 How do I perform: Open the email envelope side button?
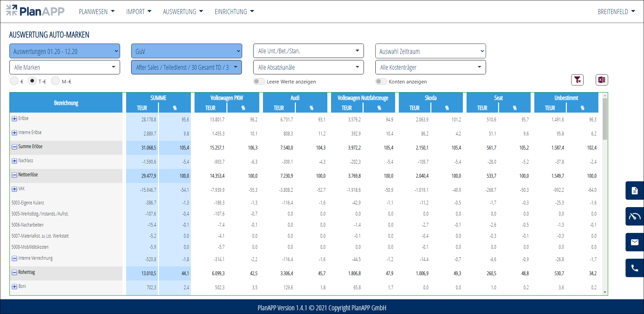click(x=634, y=242)
